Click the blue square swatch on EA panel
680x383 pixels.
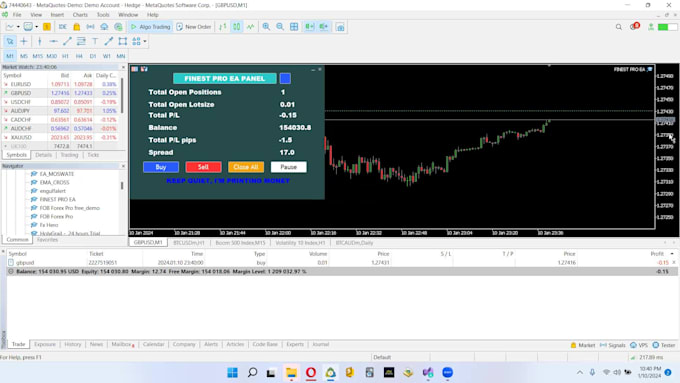(285, 79)
